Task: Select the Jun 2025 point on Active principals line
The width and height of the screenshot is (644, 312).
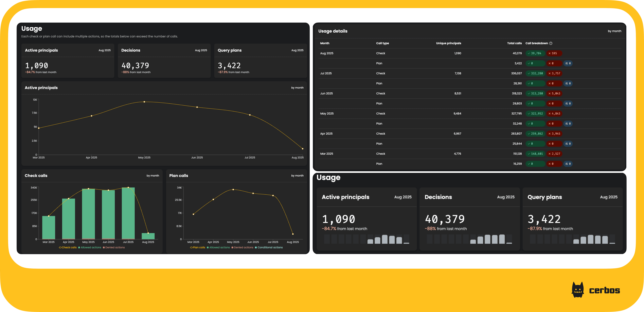Action: coord(197,107)
